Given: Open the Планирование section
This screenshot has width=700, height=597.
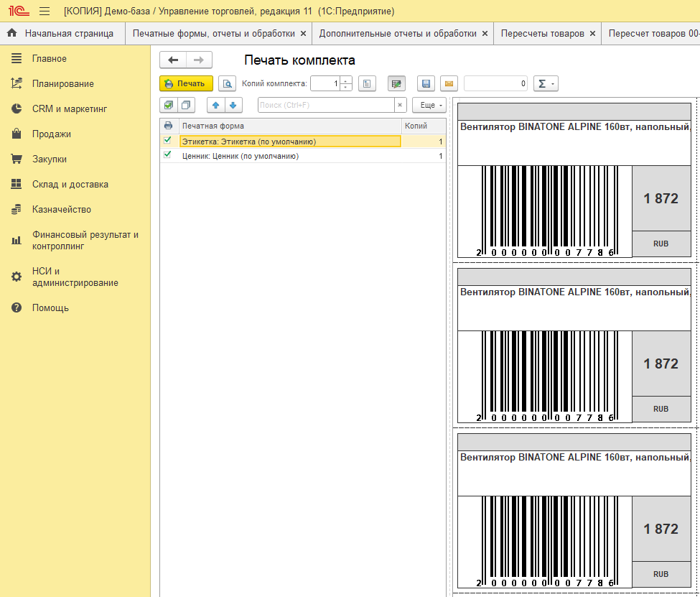Looking at the screenshot, I should point(75,83).
